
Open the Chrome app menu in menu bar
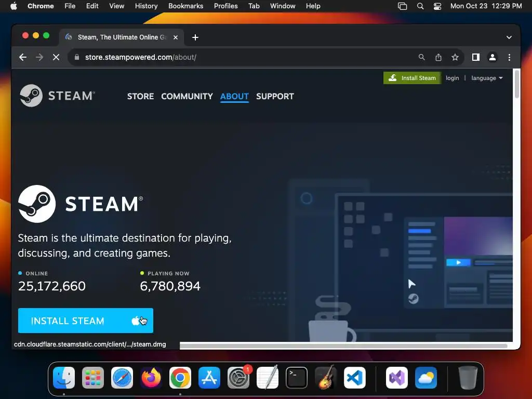[x=41, y=6]
